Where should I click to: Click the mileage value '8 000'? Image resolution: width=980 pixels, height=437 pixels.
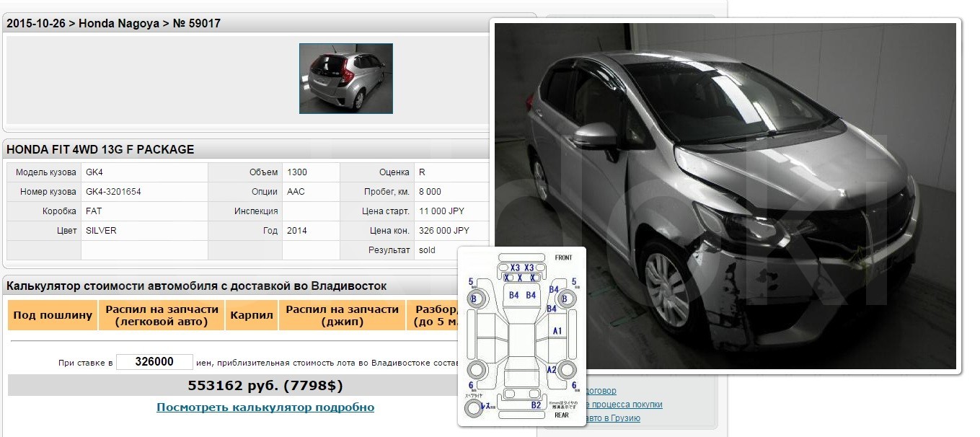coord(431,192)
